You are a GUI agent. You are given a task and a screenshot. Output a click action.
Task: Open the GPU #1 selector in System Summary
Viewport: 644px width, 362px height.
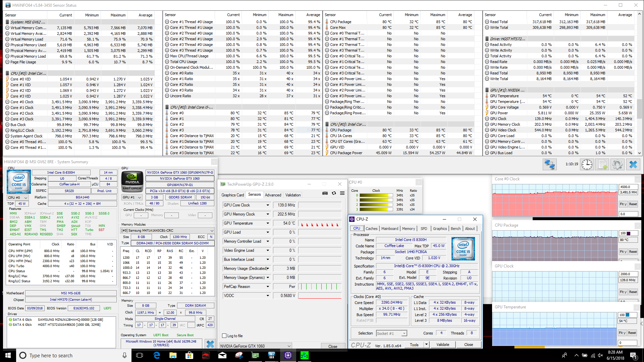coord(131,197)
